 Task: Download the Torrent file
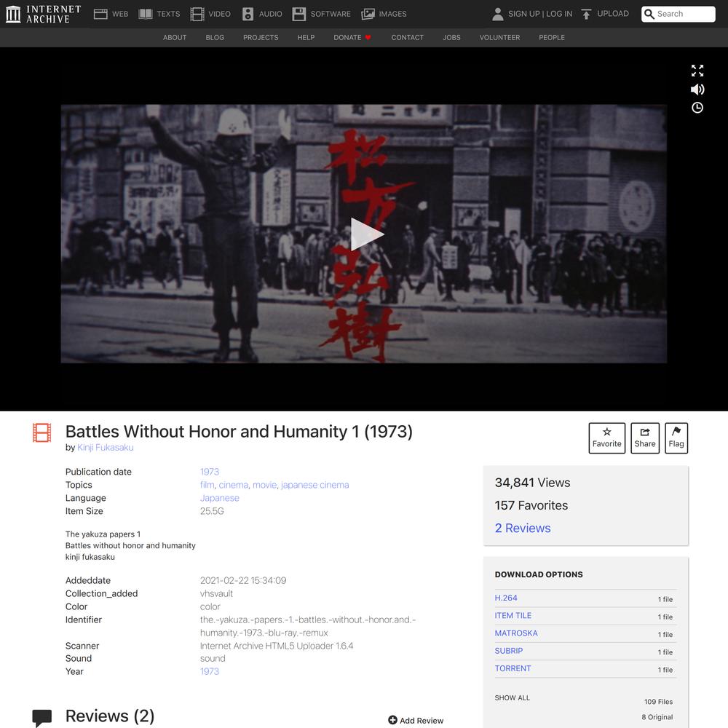pyautogui.click(x=513, y=668)
